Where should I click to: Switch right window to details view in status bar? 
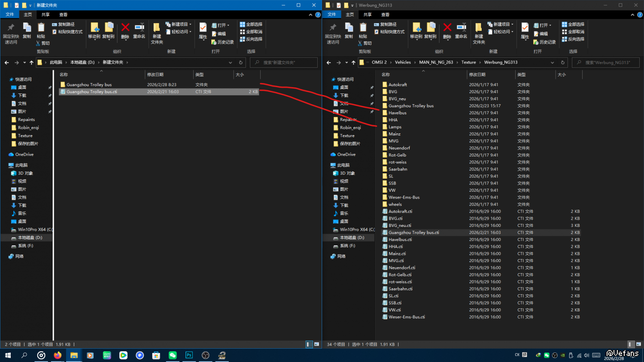click(x=631, y=344)
